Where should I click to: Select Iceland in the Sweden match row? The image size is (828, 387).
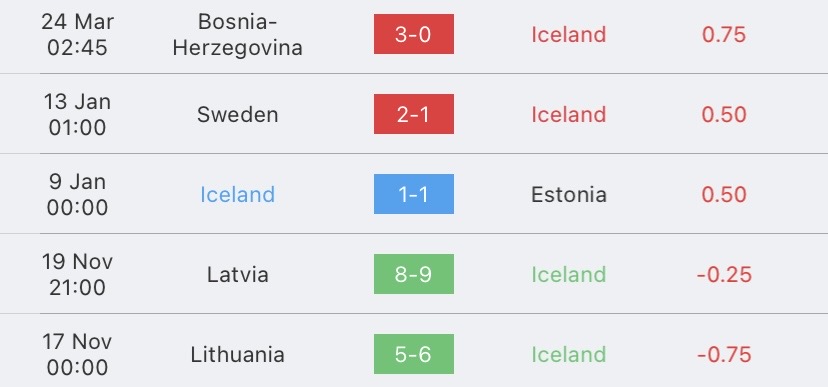pyautogui.click(x=568, y=115)
